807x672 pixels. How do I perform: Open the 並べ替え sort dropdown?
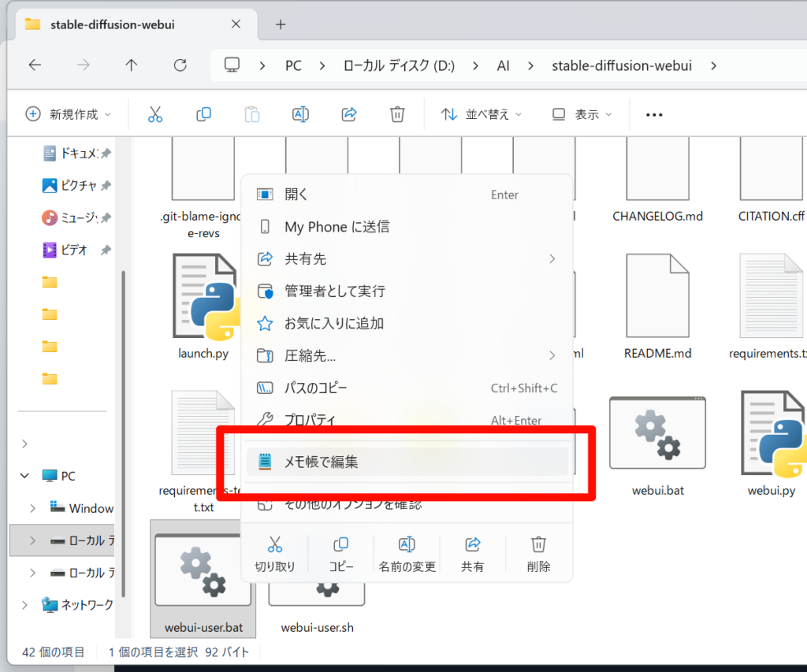pyautogui.click(x=482, y=114)
